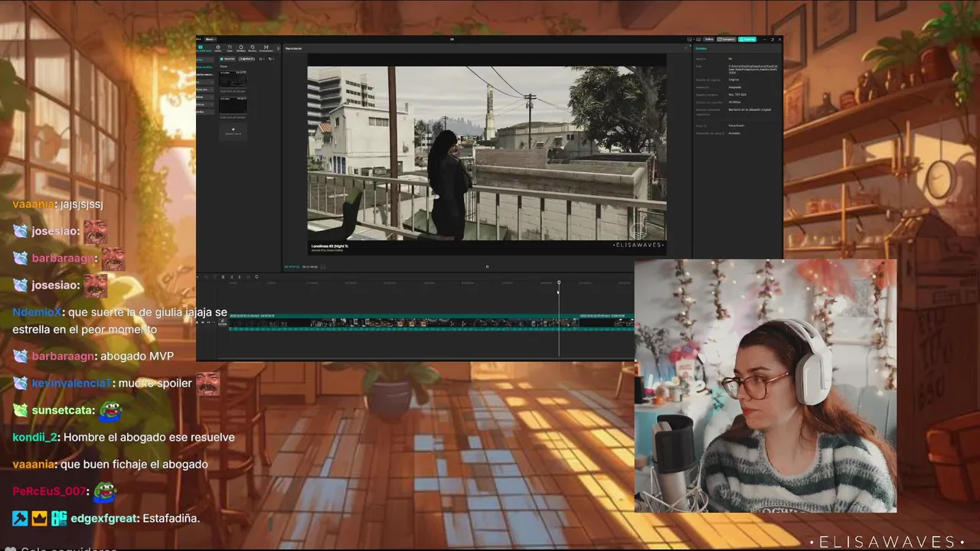Click the '30.00fps' value in Detalles
The width and height of the screenshot is (980, 551).
(734, 102)
